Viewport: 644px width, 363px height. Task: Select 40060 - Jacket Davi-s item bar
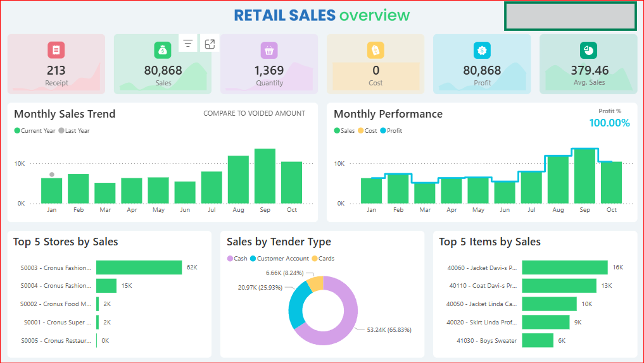[564, 268]
